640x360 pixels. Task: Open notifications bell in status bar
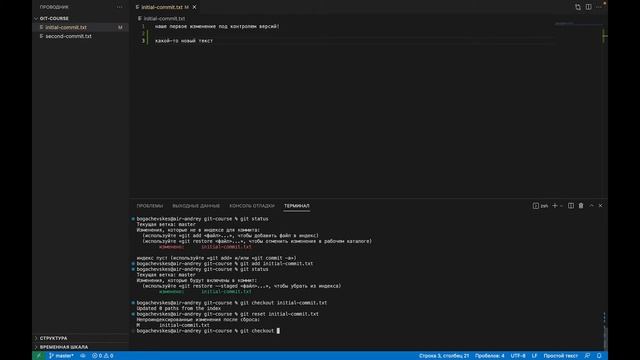(599, 356)
